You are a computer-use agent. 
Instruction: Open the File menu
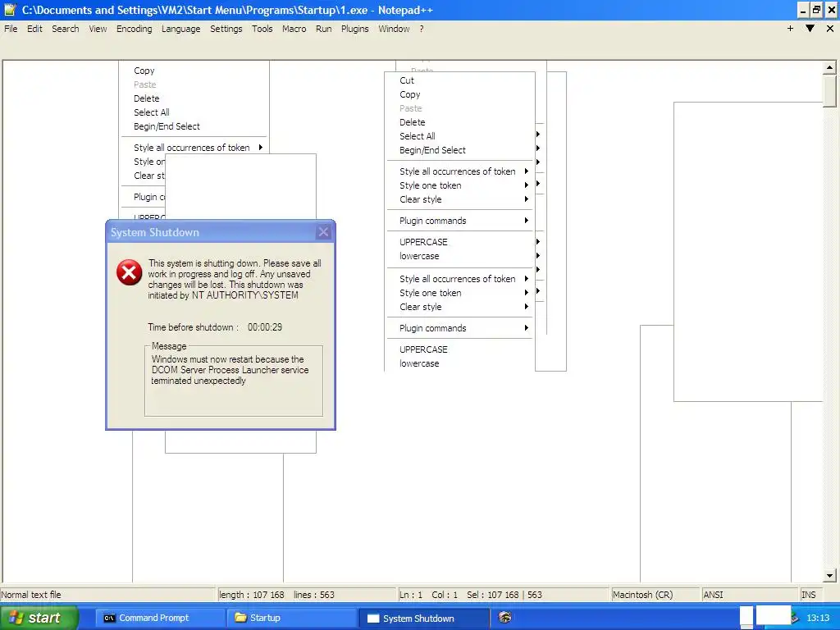[x=11, y=29]
